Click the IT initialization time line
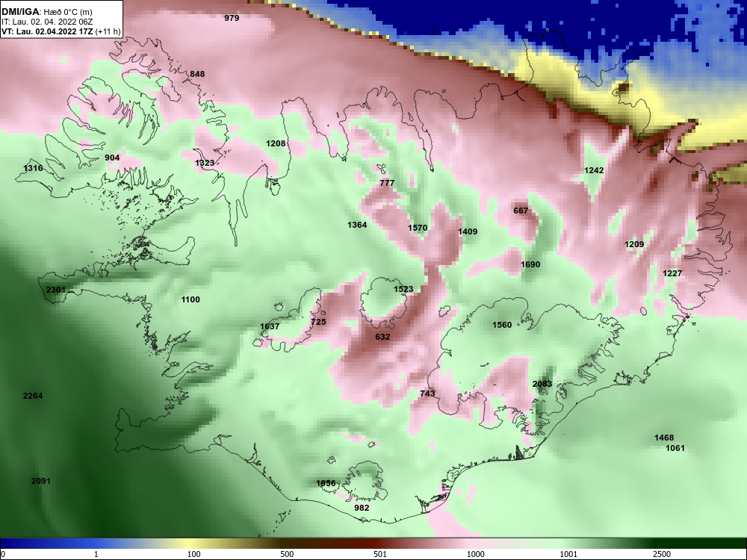The width and height of the screenshot is (747, 560). coord(42,22)
